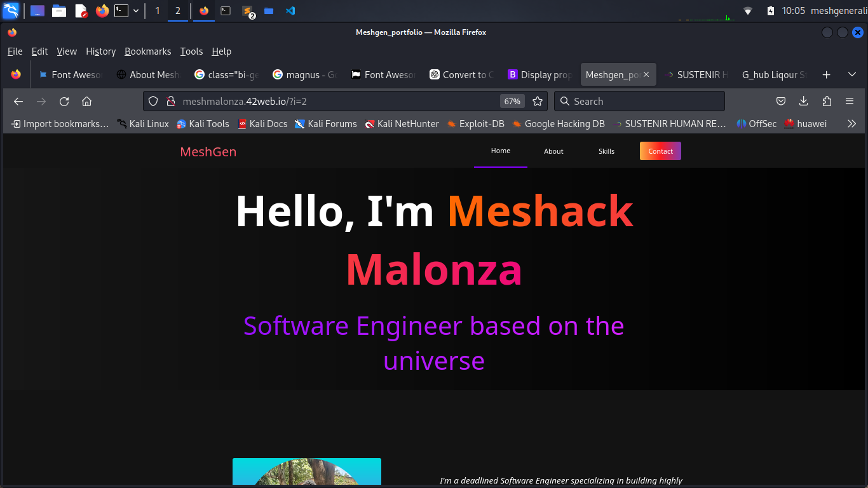The width and height of the screenshot is (868, 488).
Task: Select the Sublime Text taskbar icon
Action: [x=248, y=11]
